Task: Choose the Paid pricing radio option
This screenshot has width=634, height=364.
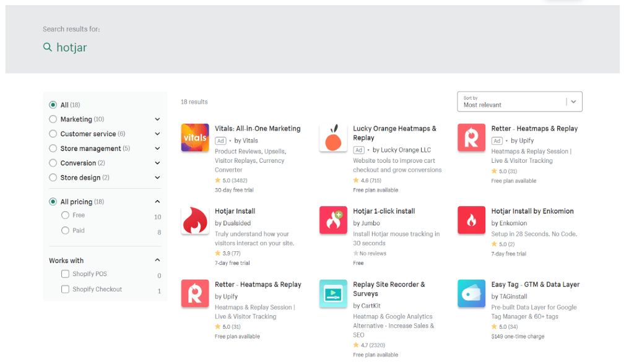Action: pyautogui.click(x=65, y=230)
